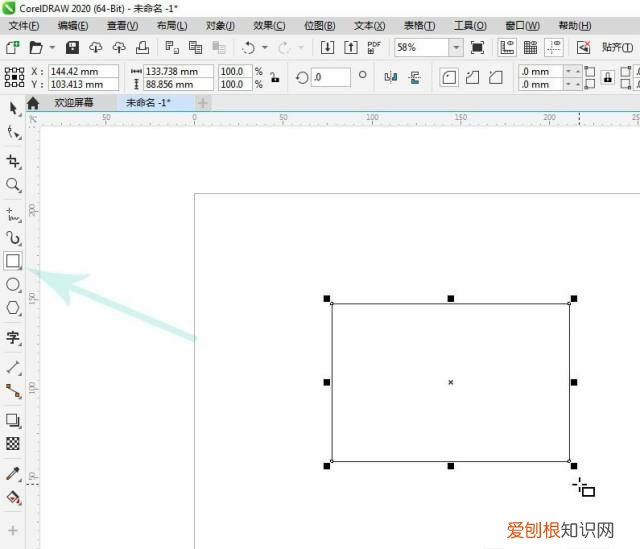Viewport: 640px width, 549px height.
Task: Expand the undo history dropdown
Action: click(x=265, y=47)
